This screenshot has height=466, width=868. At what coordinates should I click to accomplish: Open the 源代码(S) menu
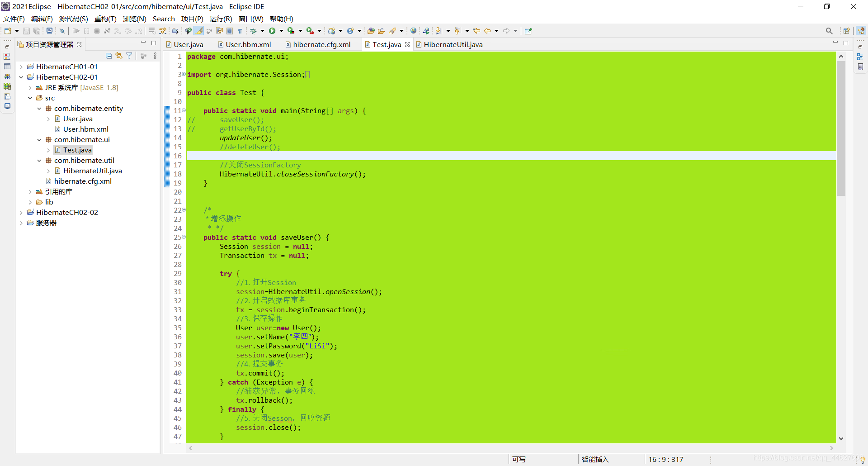(x=73, y=19)
